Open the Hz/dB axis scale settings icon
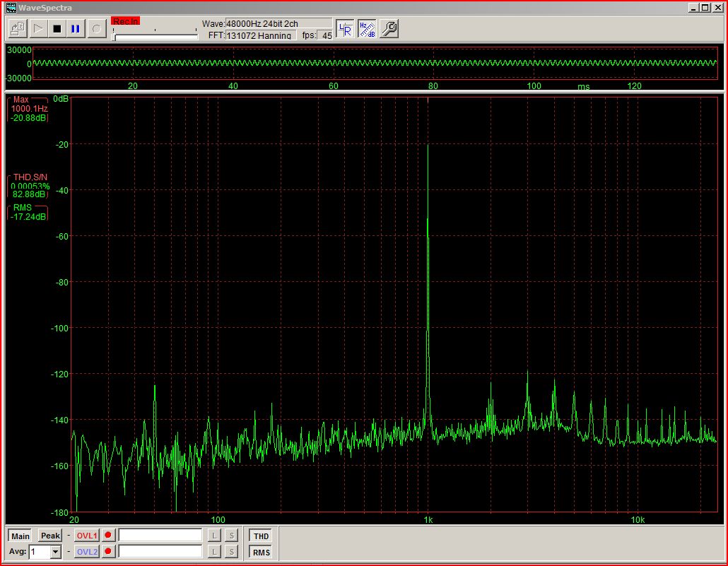 point(367,29)
